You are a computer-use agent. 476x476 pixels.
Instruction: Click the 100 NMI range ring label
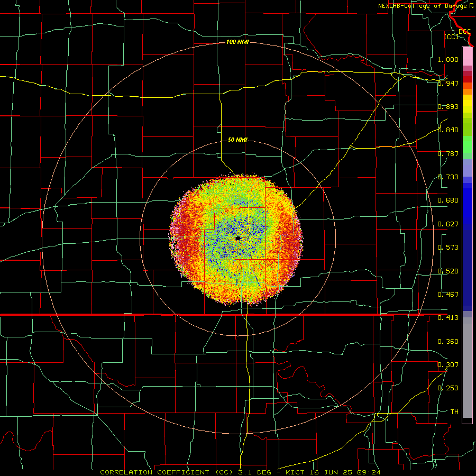237,42
